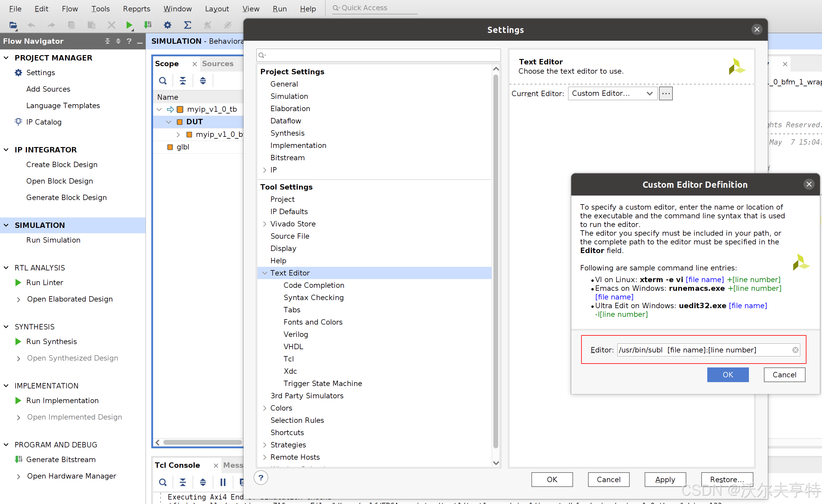Click the ellipsis button beside Current Editor
822x504 pixels.
click(x=666, y=93)
